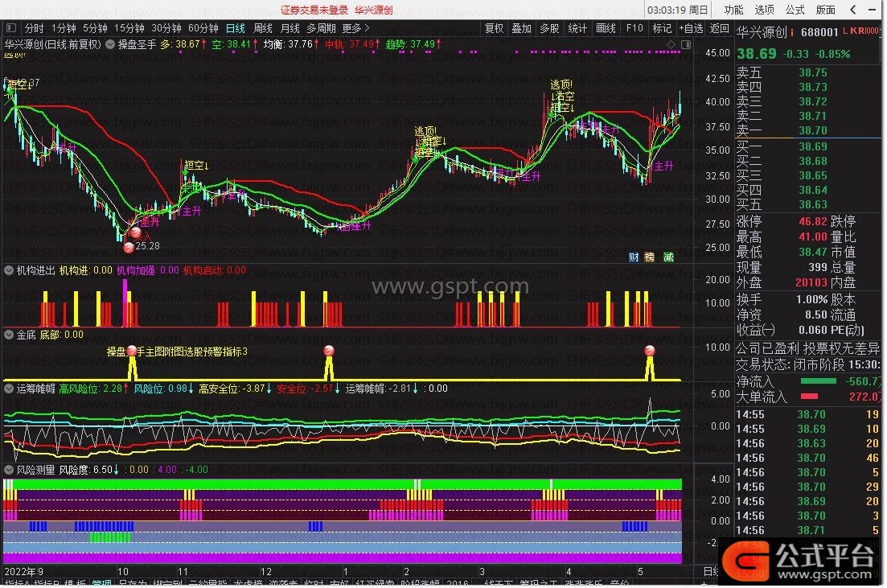Click the 2022年 label on time axis
This screenshot has width=887, height=588.
(20, 571)
